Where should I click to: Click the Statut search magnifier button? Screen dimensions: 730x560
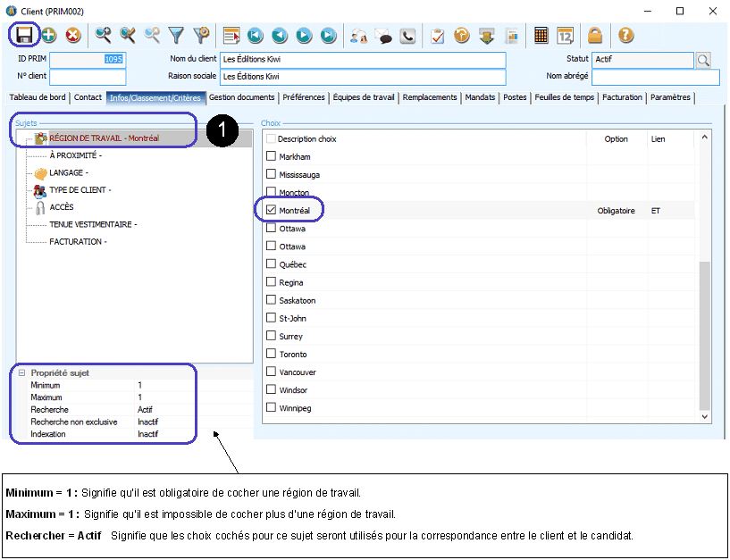[703, 60]
